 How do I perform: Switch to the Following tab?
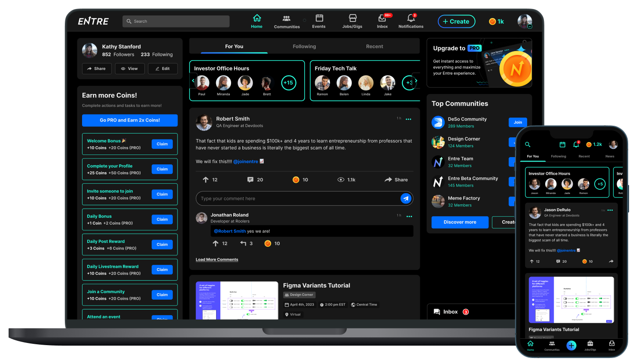tap(304, 46)
